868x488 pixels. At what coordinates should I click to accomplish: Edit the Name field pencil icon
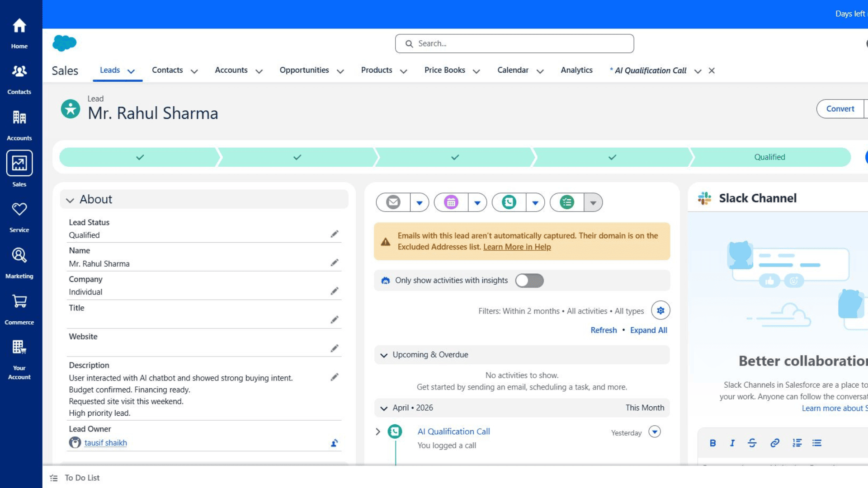click(335, 263)
